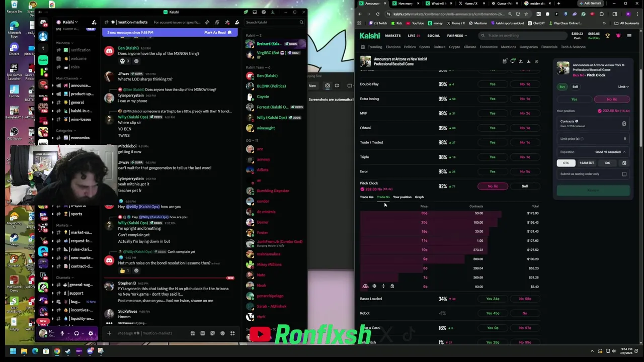This screenshot has width=644, height=362.
Task: Click Discord gift icon in message bar
Action: click(192, 333)
